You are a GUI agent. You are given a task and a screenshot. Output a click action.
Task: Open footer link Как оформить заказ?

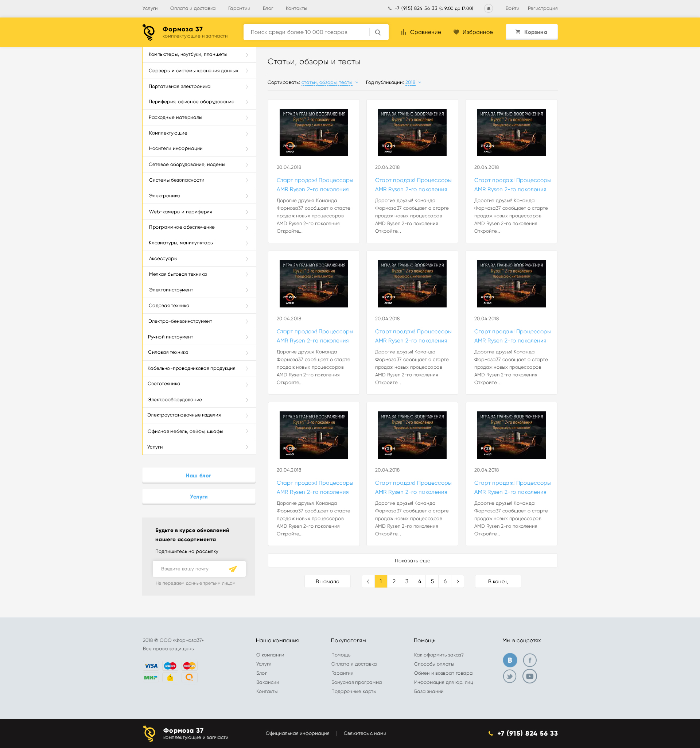(x=439, y=655)
